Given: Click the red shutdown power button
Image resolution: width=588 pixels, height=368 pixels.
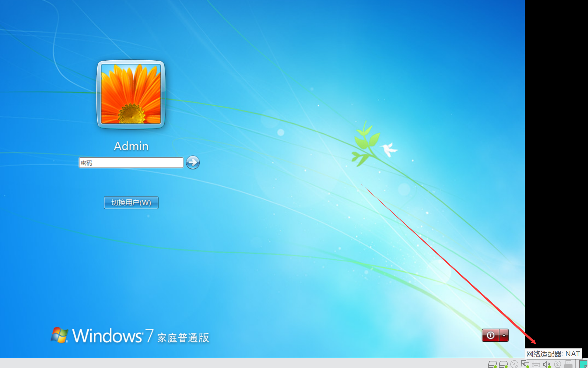Looking at the screenshot, I should (491, 335).
